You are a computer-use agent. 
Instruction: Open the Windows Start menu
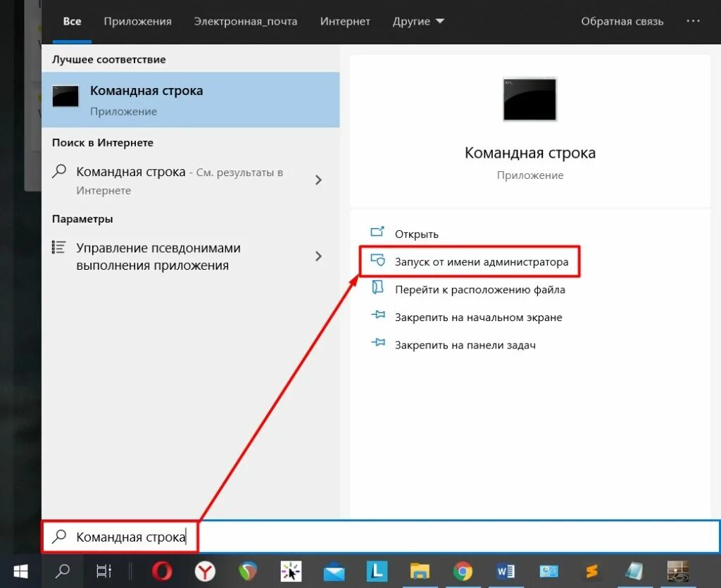click(x=20, y=571)
